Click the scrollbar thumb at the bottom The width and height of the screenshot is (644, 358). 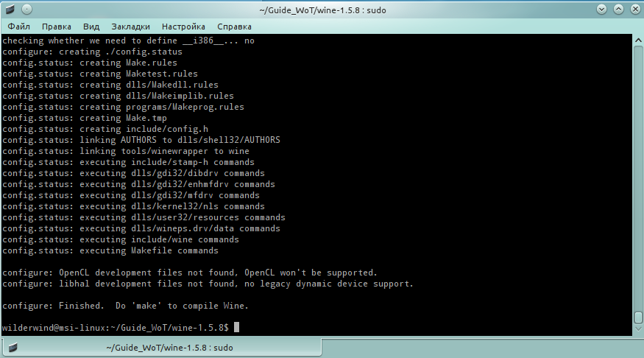637,317
